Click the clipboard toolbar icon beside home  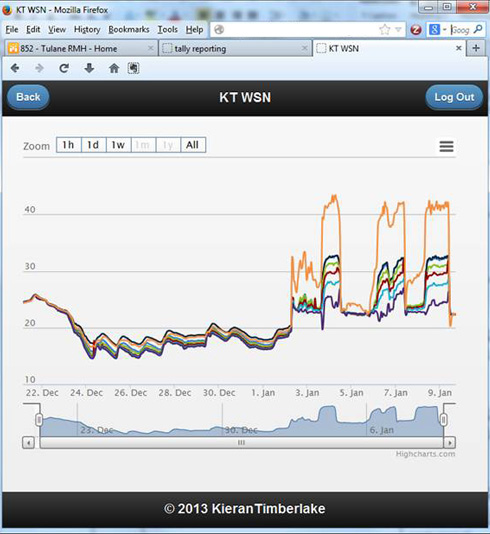(133, 68)
